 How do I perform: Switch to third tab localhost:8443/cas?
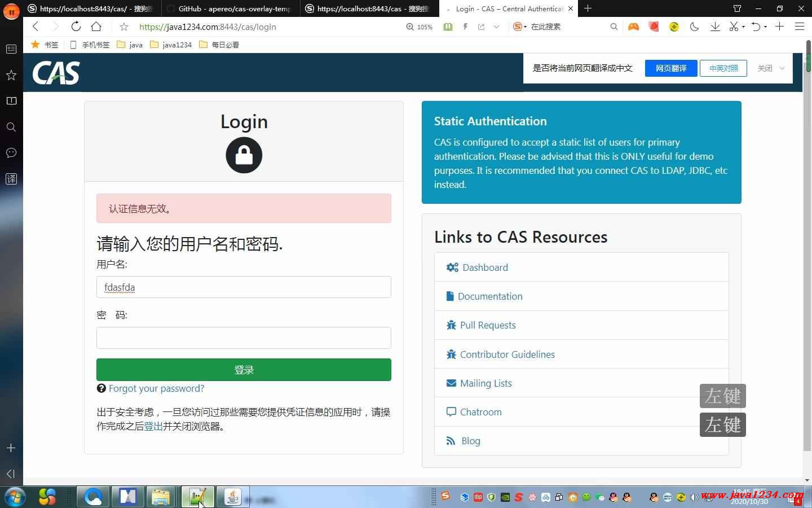(369, 8)
